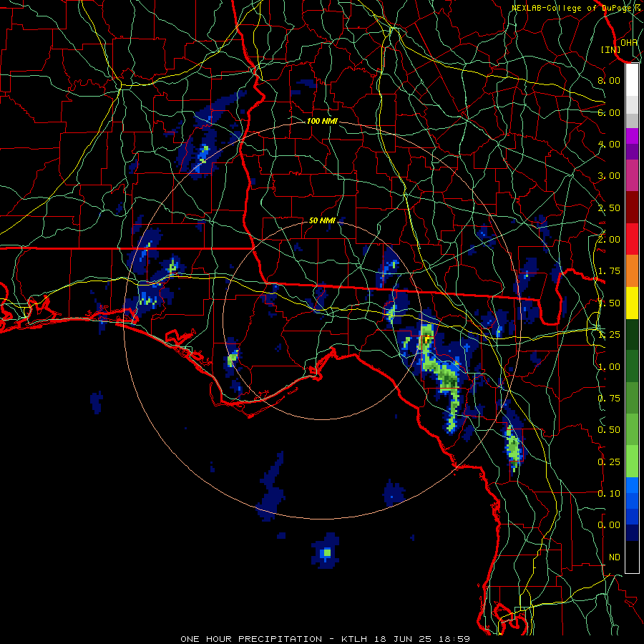Select the 0.10 legend value

click(609, 494)
